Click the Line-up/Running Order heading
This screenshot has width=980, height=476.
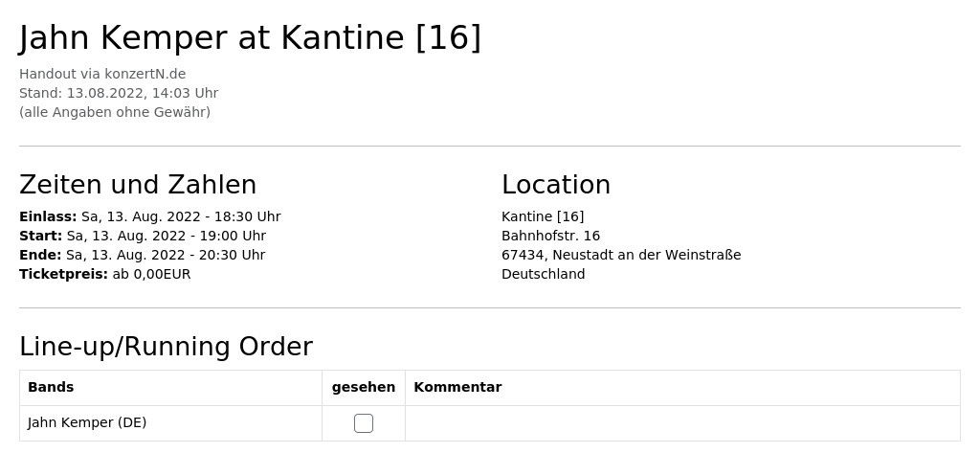pyautogui.click(x=167, y=347)
